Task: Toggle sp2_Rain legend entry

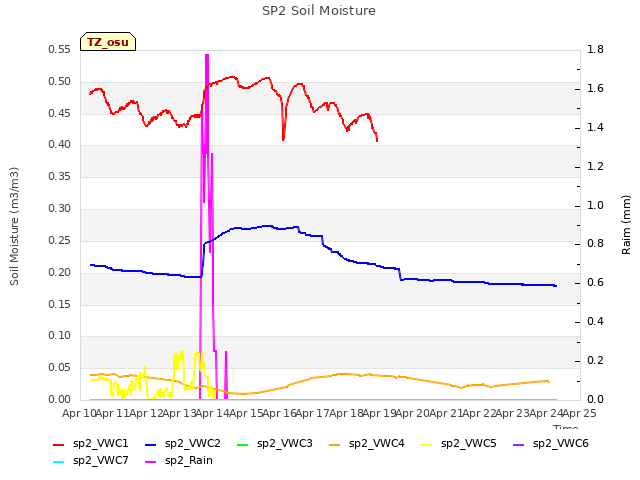Action: (x=179, y=461)
